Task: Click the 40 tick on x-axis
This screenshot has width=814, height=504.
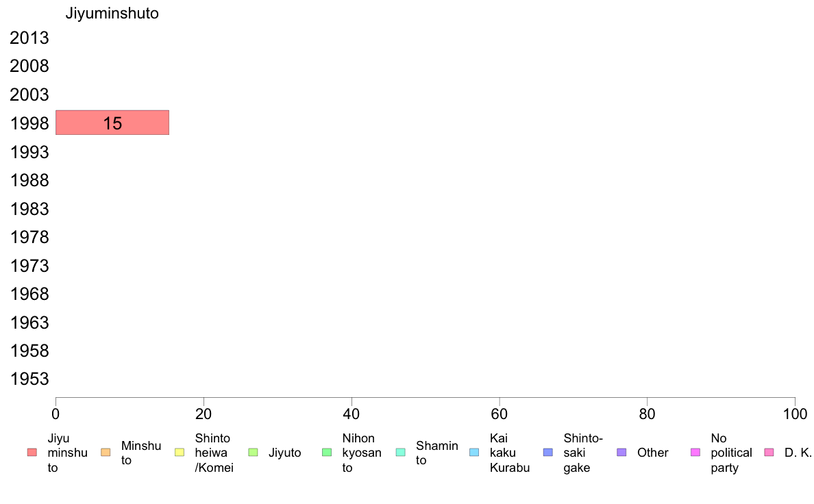Action: click(351, 414)
